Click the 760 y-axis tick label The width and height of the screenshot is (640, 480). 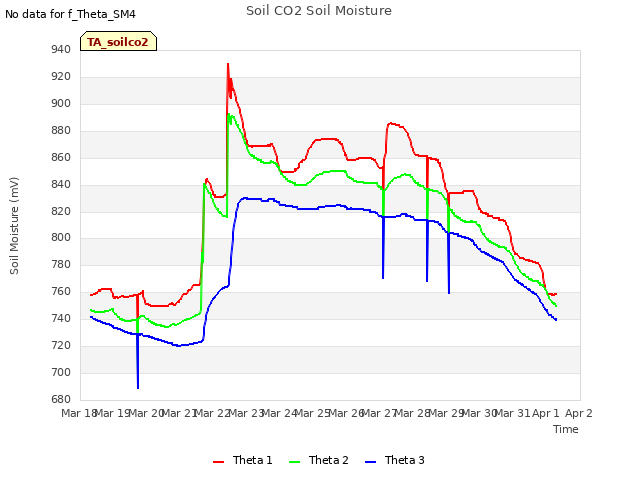61,291
